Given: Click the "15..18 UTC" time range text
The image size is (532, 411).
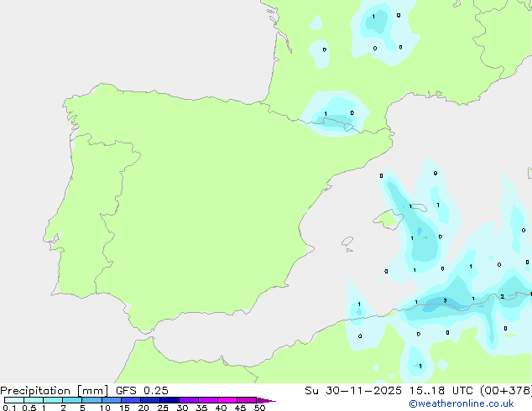Looking at the screenshot, I should (x=441, y=391).
